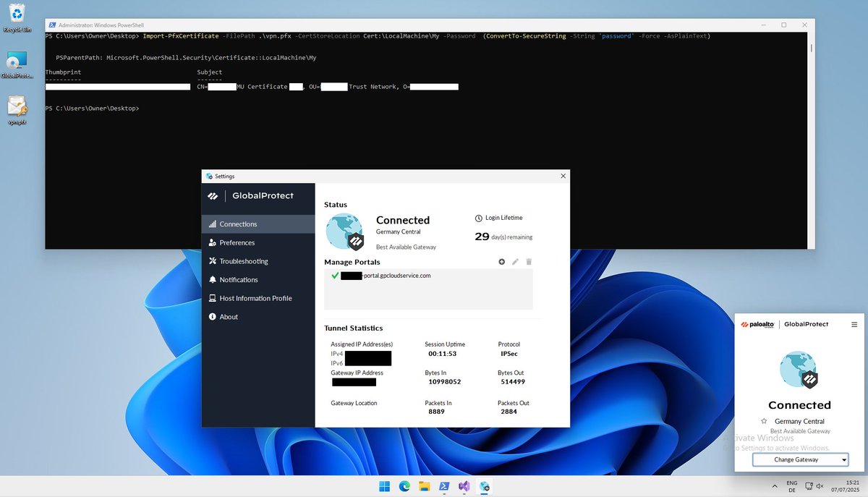Click the Protocol IPSec value
The width and height of the screenshot is (868, 497).
pyautogui.click(x=509, y=354)
